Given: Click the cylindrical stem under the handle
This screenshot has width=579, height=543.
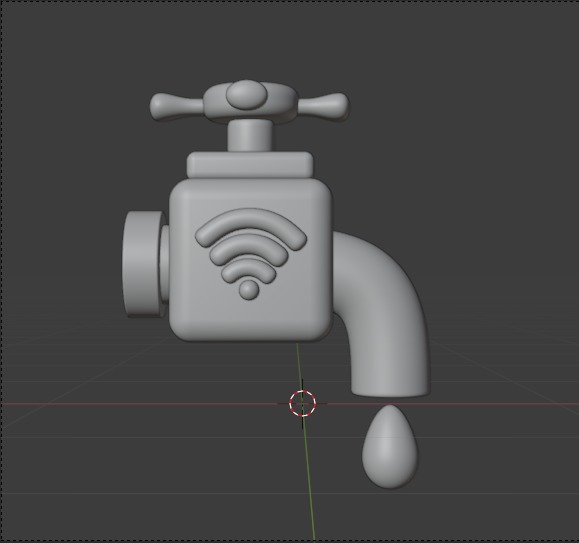Looking at the screenshot, I should 250,136.
